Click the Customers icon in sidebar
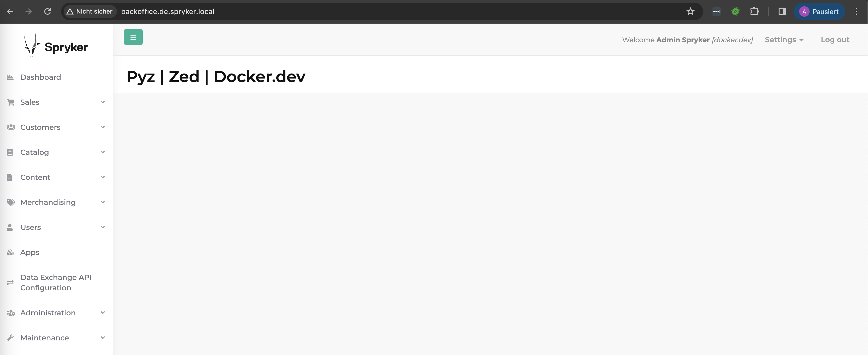Screen dimensions: 868x355 10,127
